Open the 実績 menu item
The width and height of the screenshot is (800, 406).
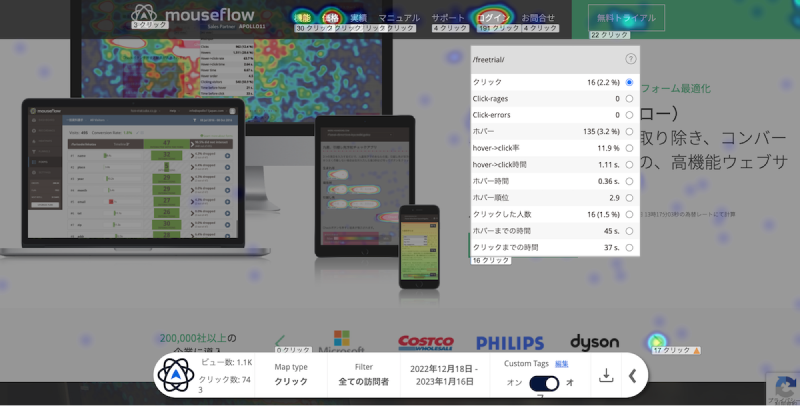pos(359,18)
